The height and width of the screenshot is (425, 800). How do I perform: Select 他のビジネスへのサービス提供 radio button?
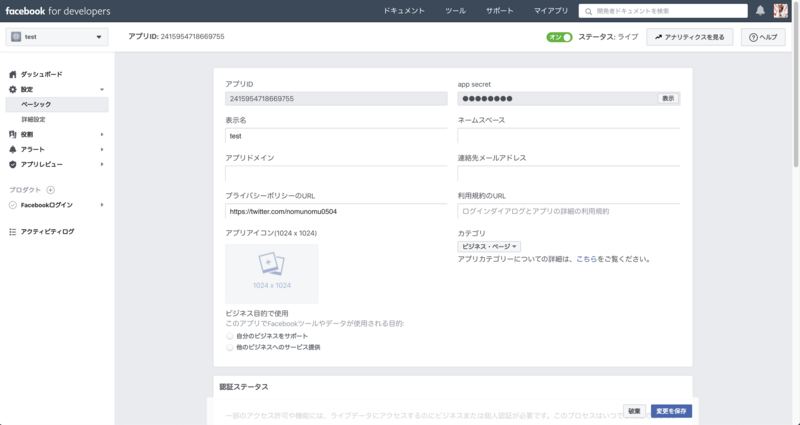pos(230,347)
